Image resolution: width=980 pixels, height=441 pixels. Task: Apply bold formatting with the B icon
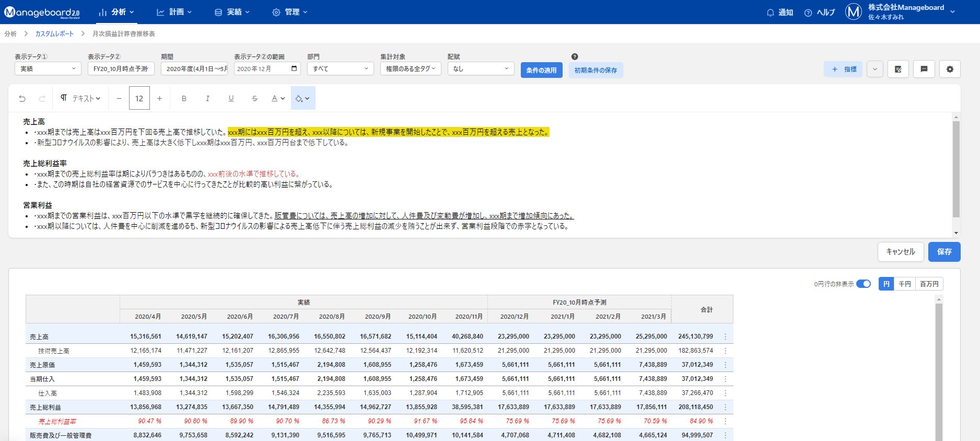(x=184, y=98)
